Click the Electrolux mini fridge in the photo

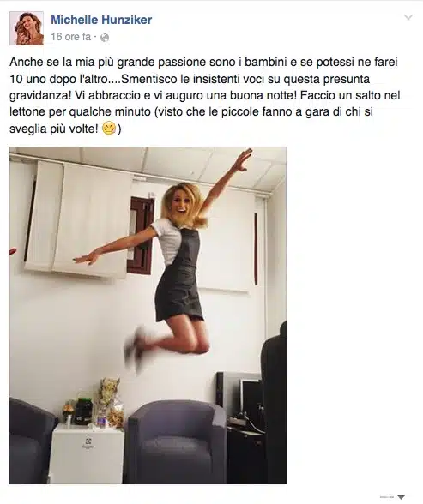88,453
